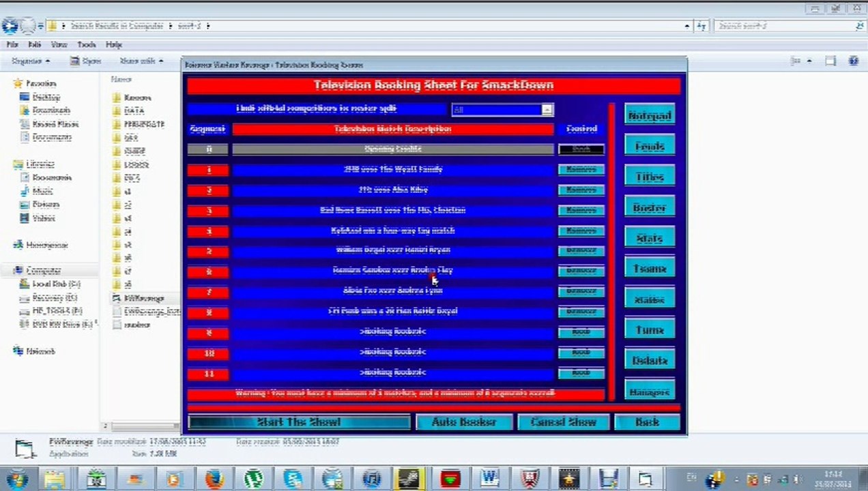Image resolution: width=868 pixels, height=491 pixels.
Task: Open the Share with dropdown in Explorer
Action: [141, 61]
